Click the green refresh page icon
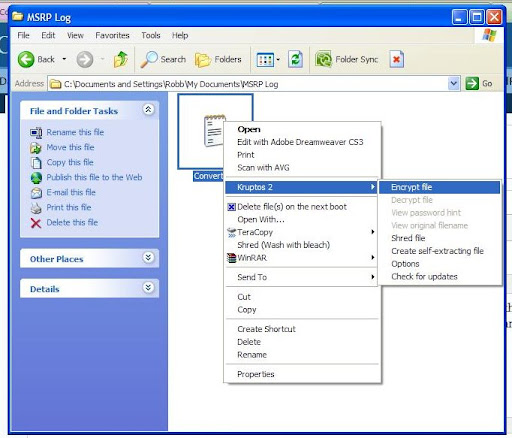This screenshot has width=512, height=438. click(x=295, y=60)
